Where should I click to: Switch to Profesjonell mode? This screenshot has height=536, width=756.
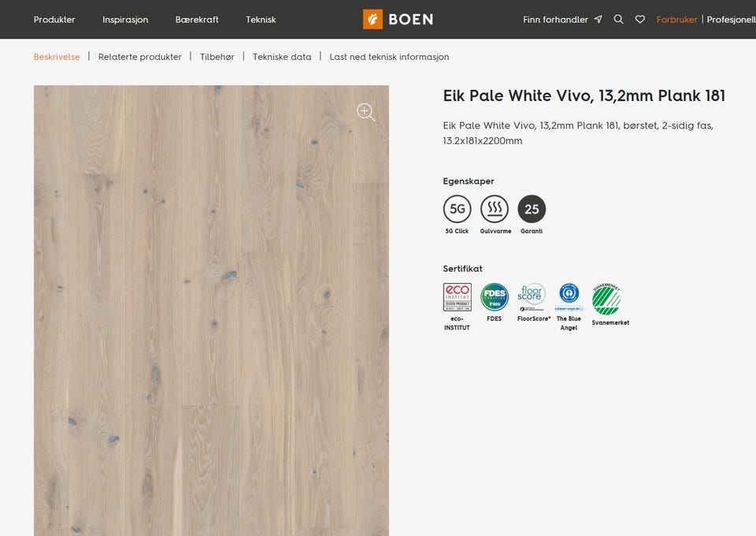[731, 20]
